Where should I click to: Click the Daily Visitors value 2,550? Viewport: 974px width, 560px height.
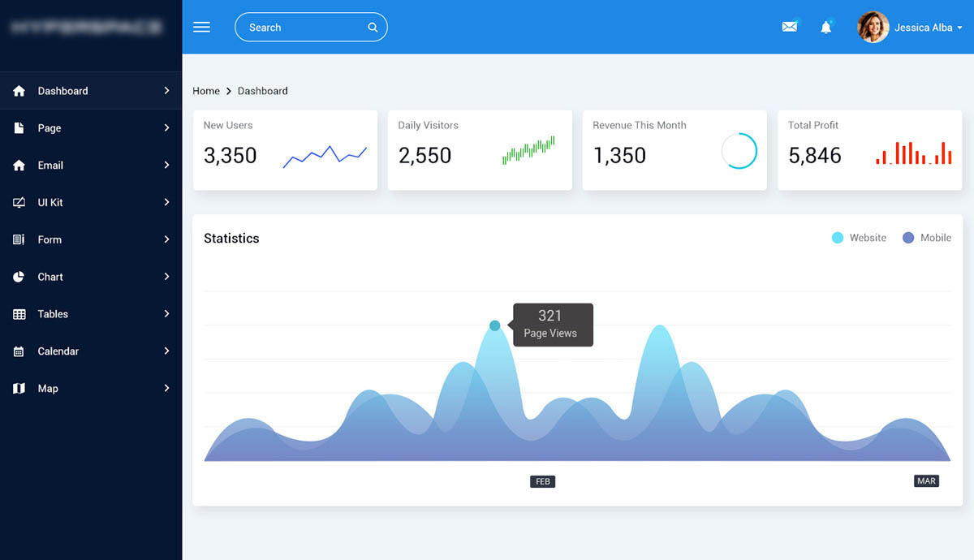pyautogui.click(x=425, y=155)
